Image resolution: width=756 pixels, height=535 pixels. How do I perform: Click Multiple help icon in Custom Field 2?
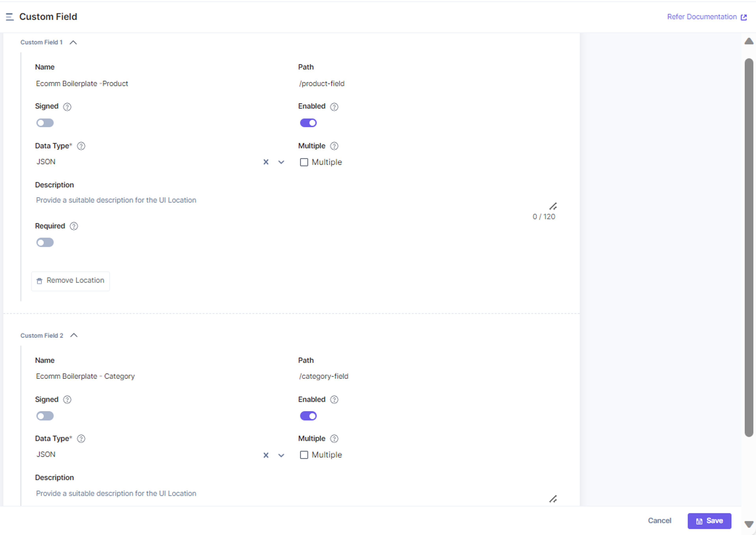tap(334, 439)
